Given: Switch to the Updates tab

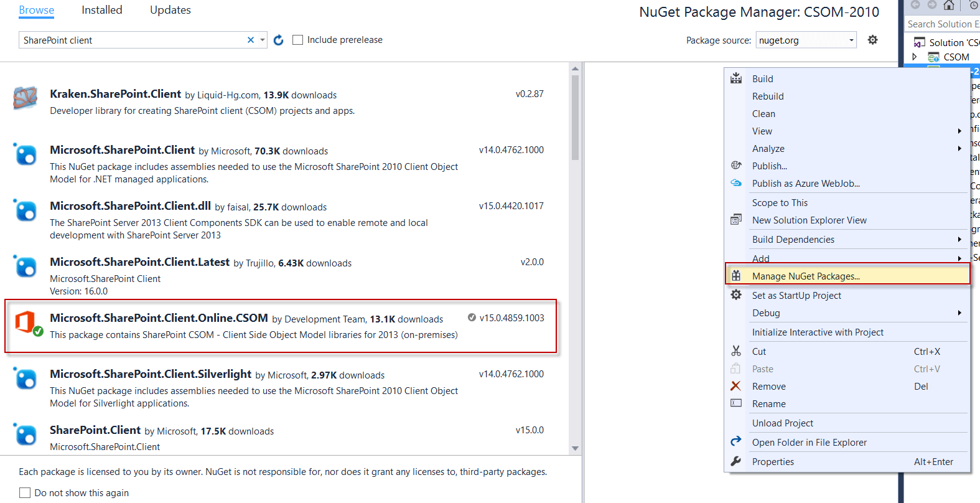Looking at the screenshot, I should click(170, 10).
